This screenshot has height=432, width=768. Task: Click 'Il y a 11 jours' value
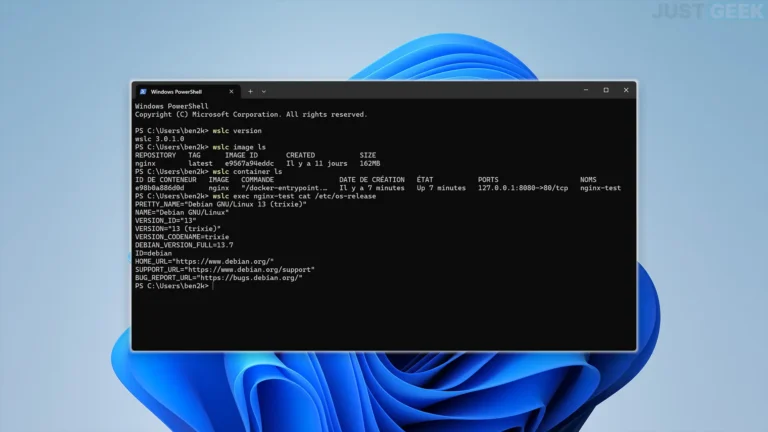pyautogui.click(x=316, y=164)
